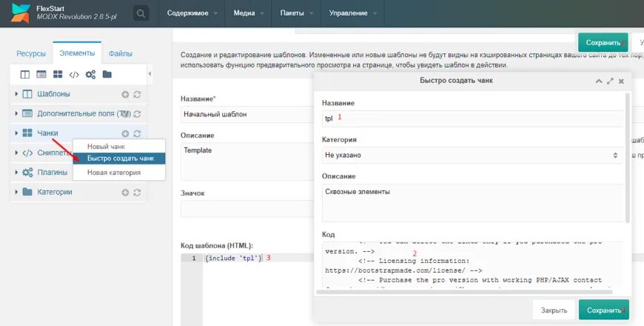Switch to the Файлы tab

pos(121,53)
